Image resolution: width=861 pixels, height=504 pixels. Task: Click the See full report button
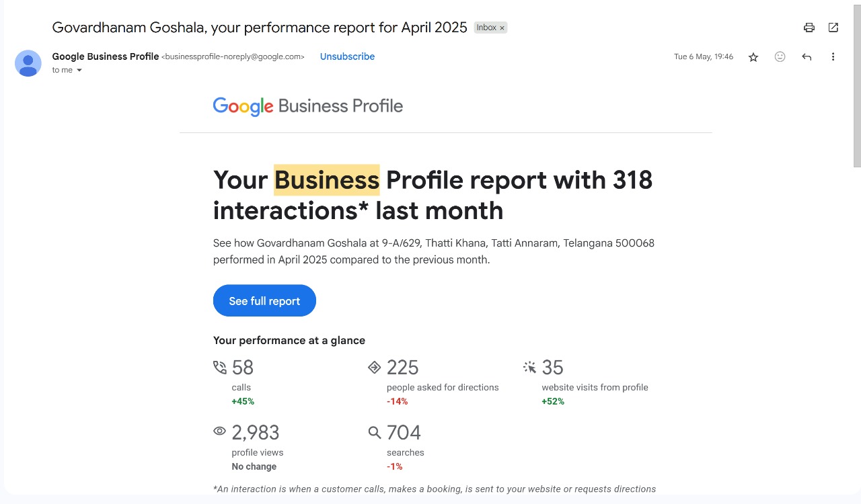click(x=264, y=300)
